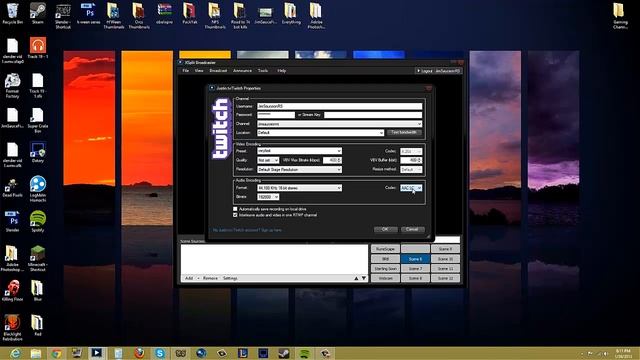The width and height of the screenshot is (640, 360).
Task: Open the Blacklight Retribution desktop shortcut
Action: pyautogui.click(x=12, y=328)
